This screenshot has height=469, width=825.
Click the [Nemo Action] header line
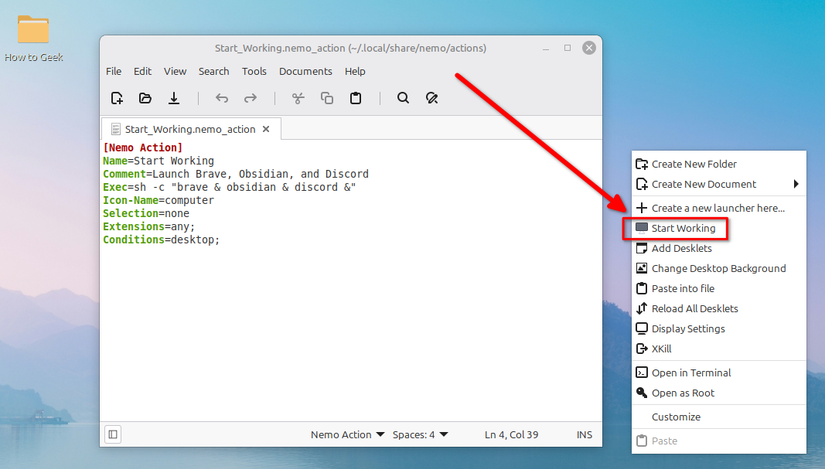click(143, 148)
